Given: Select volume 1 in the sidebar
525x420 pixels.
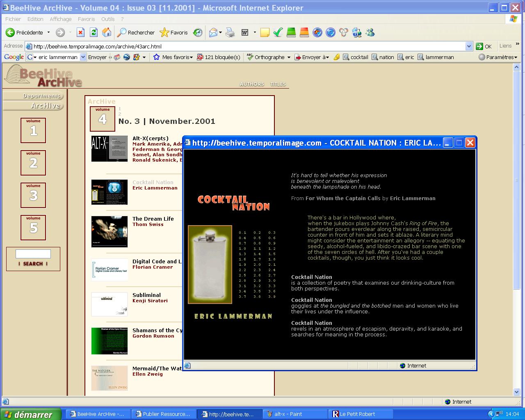Looking at the screenshot, I should coord(33,130).
